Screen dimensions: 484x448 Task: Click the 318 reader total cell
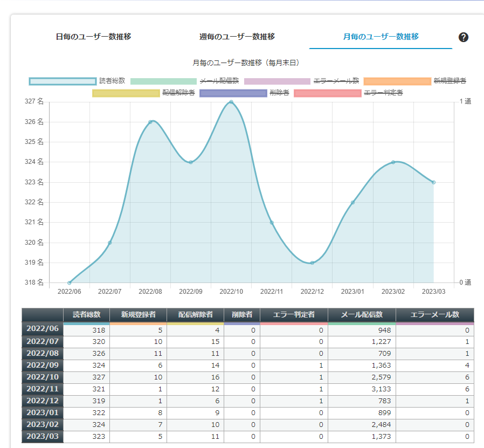click(86, 330)
